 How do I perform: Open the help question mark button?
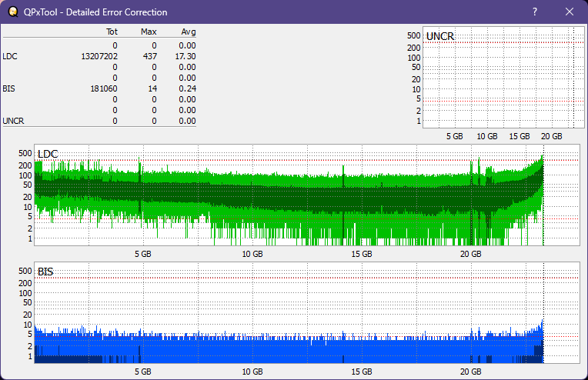click(535, 12)
